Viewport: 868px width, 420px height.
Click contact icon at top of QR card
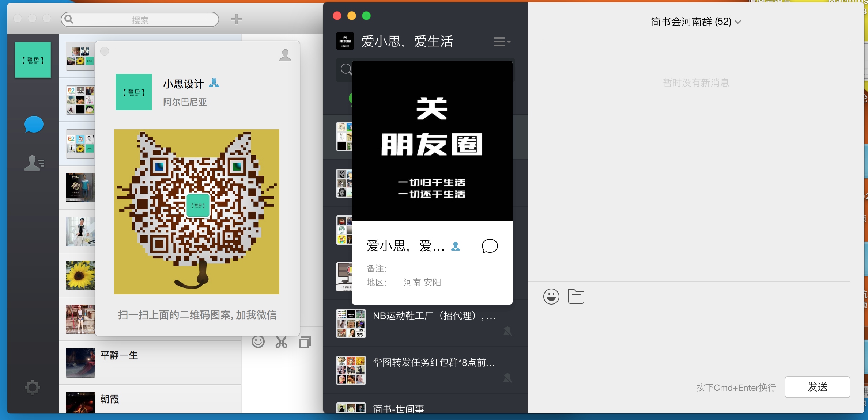pos(285,55)
